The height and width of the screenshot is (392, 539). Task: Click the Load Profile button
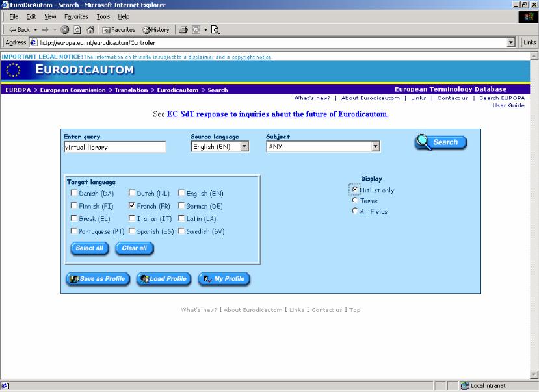pyautogui.click(x=164, y=279)
